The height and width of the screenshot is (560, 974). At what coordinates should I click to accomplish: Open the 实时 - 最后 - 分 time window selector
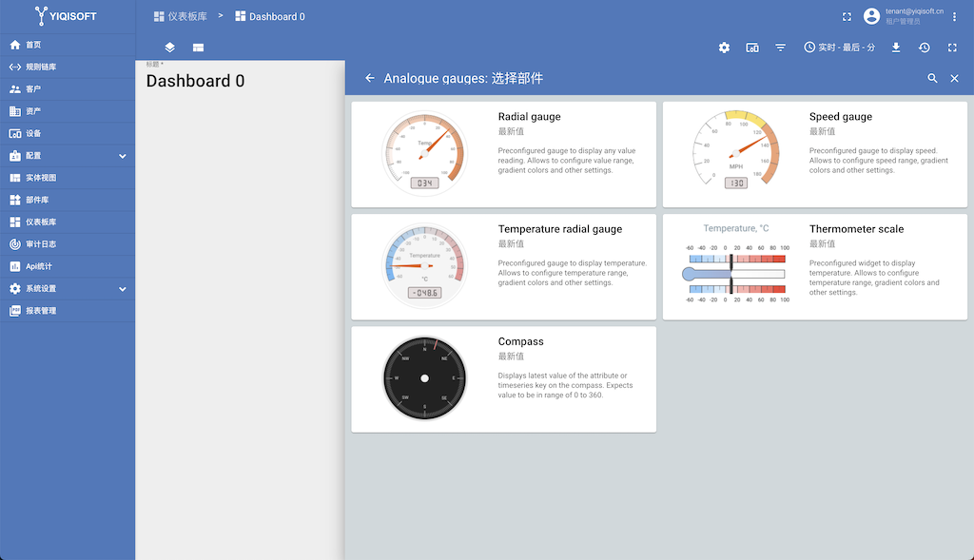tap(839, 48)
